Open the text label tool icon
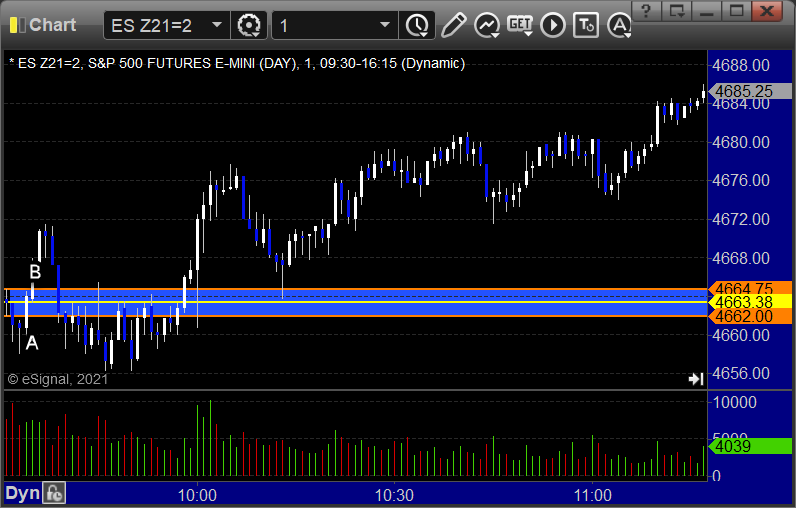The image size is (796, 508). 586,25
